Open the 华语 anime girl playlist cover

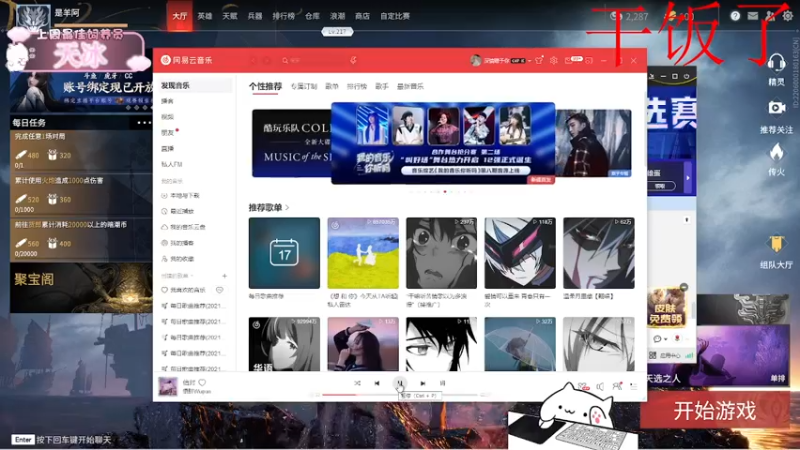pos(284,344)
